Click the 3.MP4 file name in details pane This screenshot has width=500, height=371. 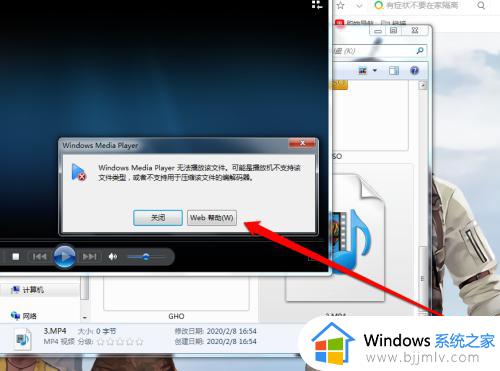point(55,331)
